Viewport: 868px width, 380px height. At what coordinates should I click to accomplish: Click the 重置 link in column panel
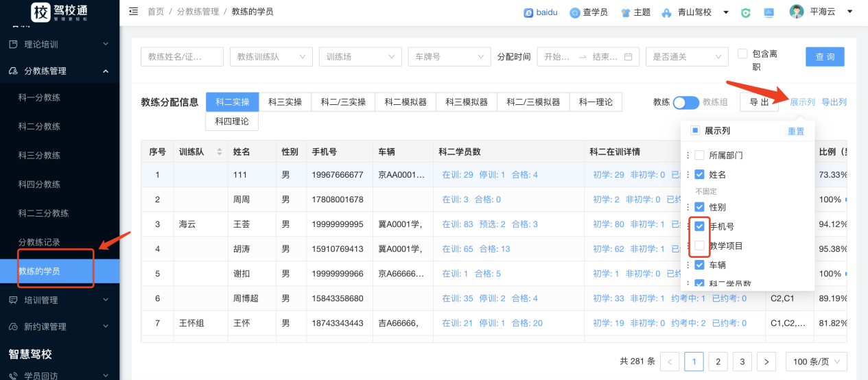pos(795,131)
